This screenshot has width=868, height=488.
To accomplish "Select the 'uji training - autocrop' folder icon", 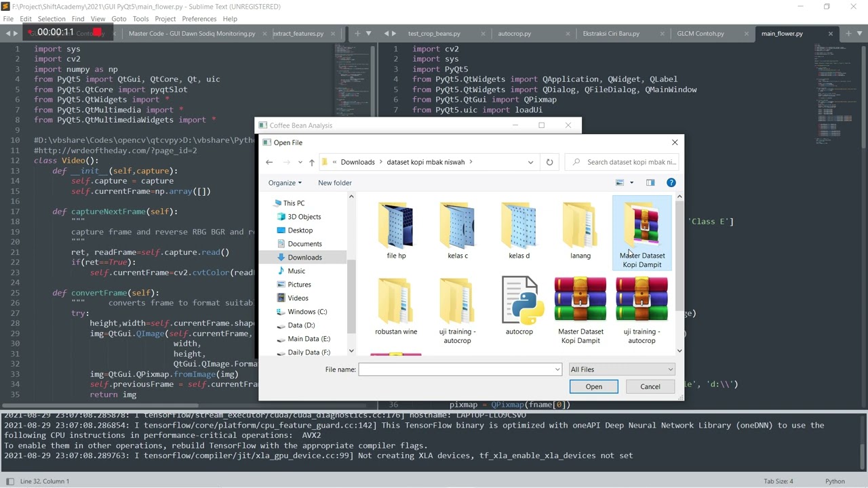I will (457, 300).
